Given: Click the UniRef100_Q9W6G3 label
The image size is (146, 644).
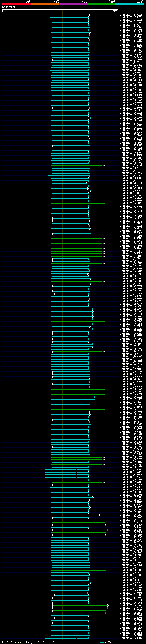Looking at the screenshot, I should [131, 623].
